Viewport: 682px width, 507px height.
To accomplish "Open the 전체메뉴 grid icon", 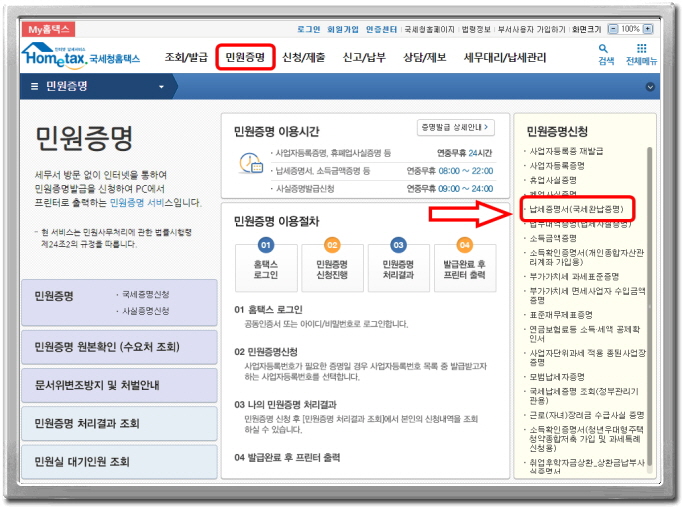I will [642, 48].
